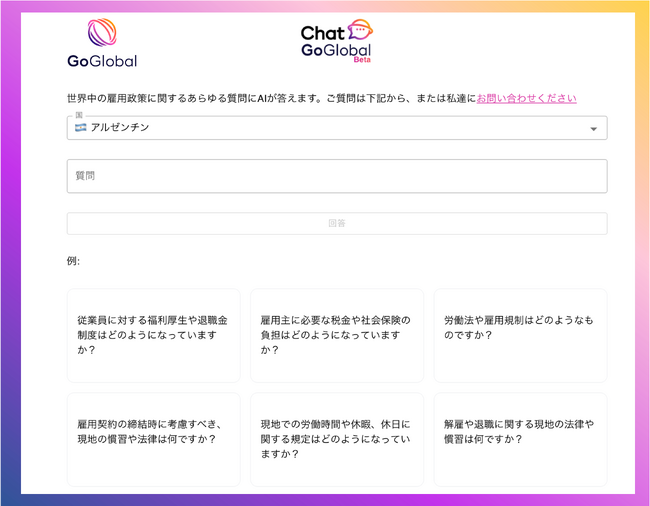Select the 福利厚生や退職金制度 example question
The height and width of the screenshot is (506, 650).
tap(154, 335)
